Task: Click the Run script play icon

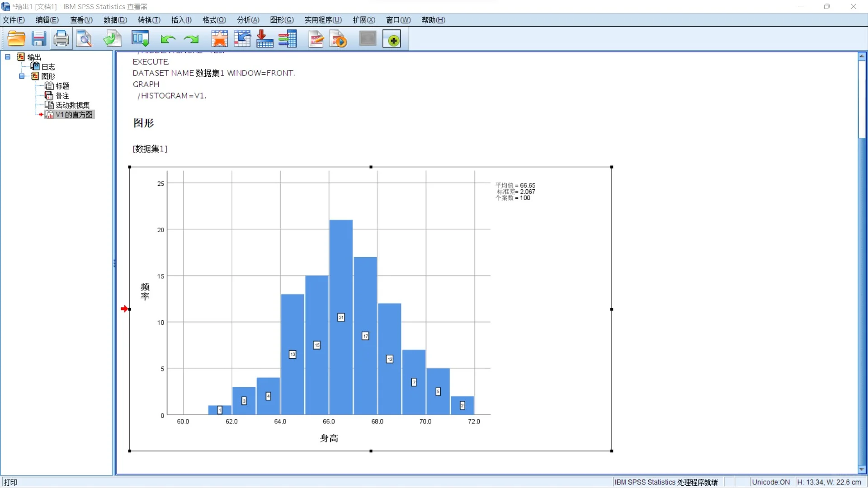Action: pos(339,39)
